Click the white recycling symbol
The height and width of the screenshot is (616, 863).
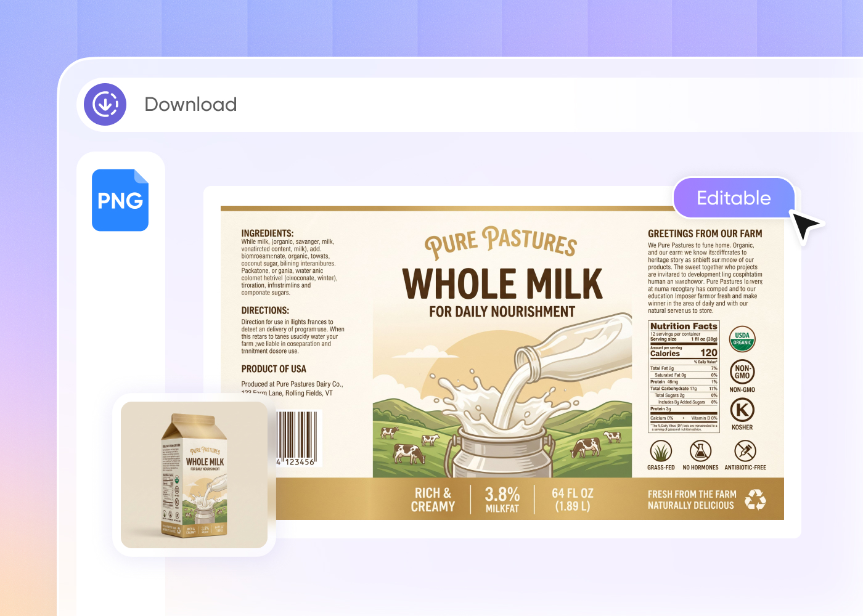755,500
